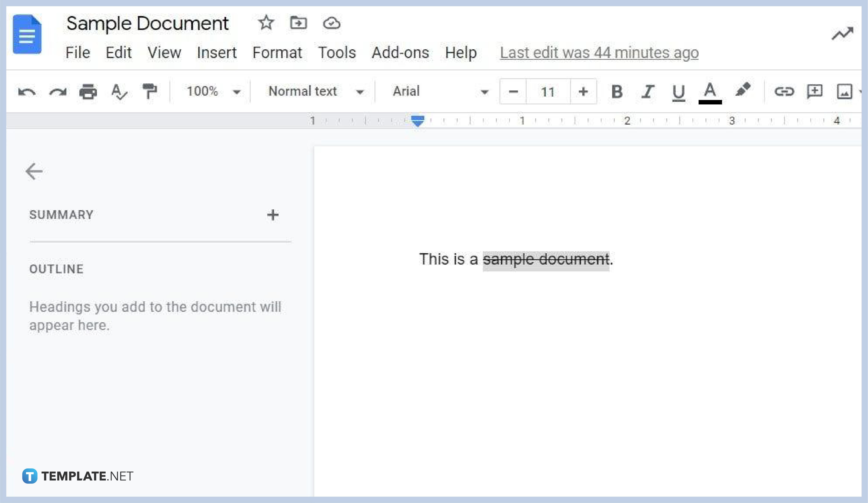Add a comment via comment icon

(x=815, y=91)
